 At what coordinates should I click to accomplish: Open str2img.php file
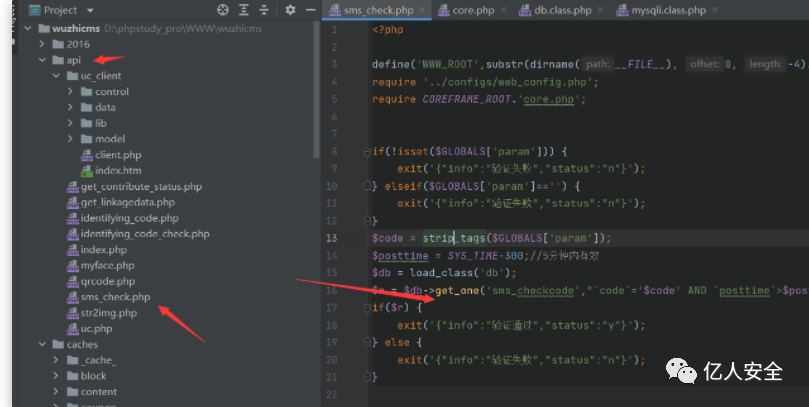click(x=109, y=313)
